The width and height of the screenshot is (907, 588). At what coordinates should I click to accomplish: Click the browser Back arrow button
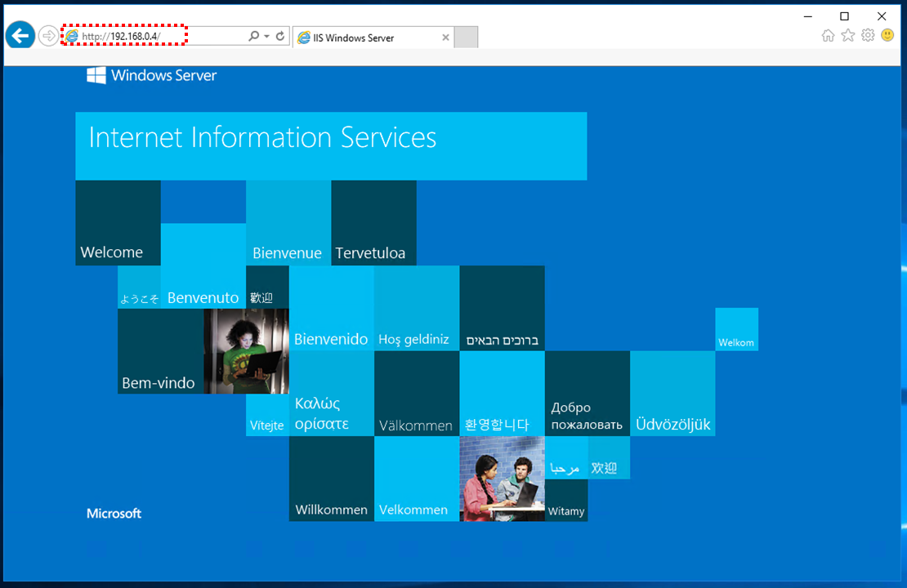[x=20, y=36]
